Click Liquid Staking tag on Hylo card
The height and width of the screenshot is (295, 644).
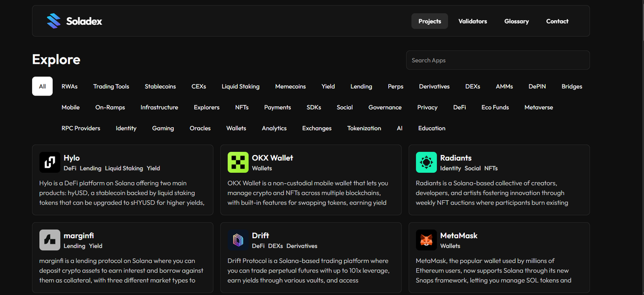coord(124,168)
